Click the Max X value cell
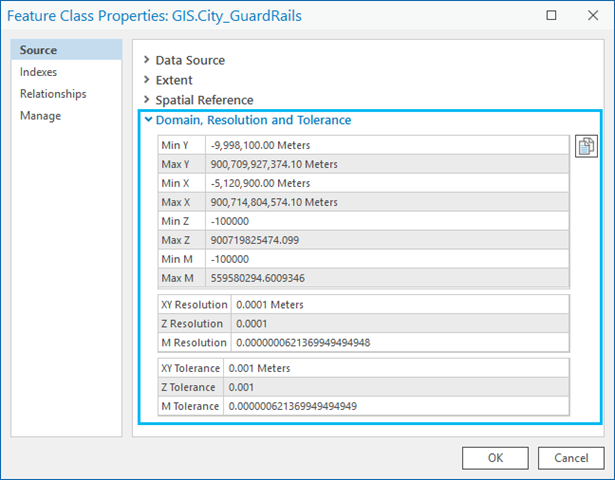The height and width of the screenshot is (480, 615). [x=386, y=202]
